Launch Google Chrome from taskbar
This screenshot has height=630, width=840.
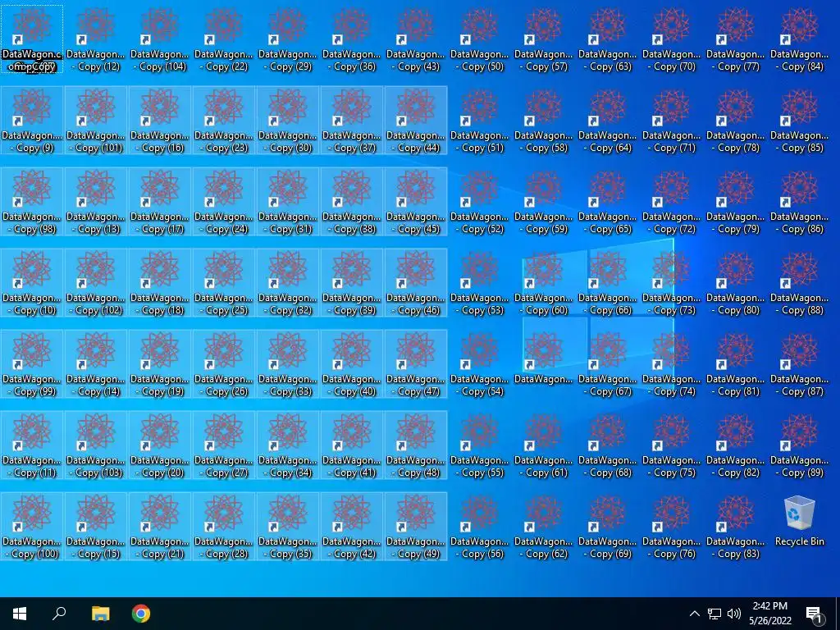141,614
